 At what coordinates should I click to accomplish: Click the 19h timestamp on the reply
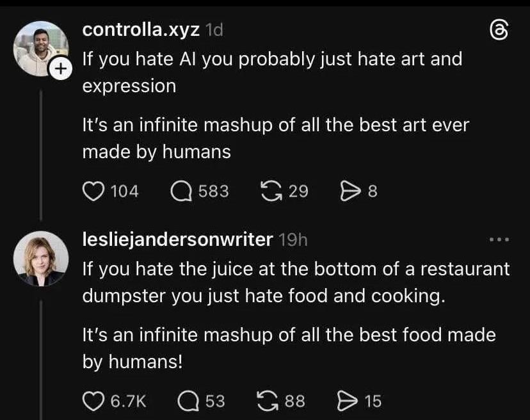294,239
